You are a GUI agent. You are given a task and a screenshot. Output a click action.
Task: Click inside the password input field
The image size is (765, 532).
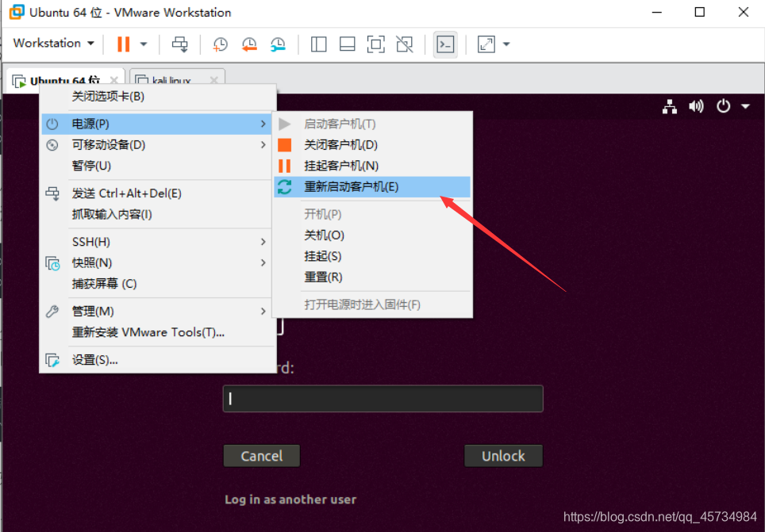[382, 398]
